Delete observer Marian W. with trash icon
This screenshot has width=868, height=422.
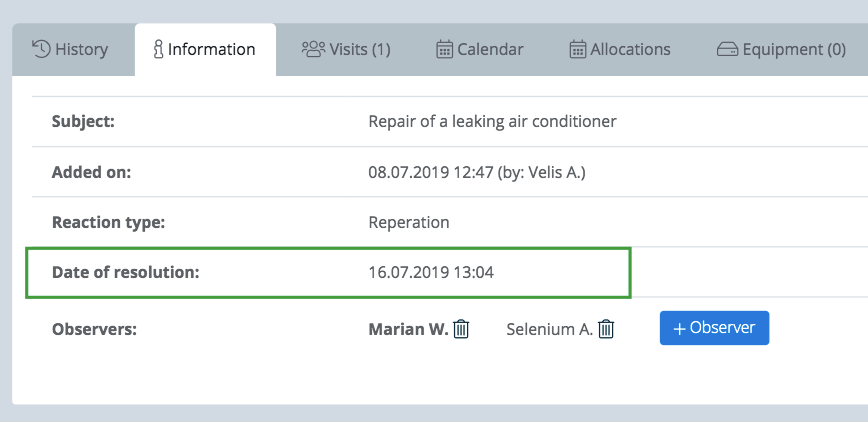click(x=461, y=329)
